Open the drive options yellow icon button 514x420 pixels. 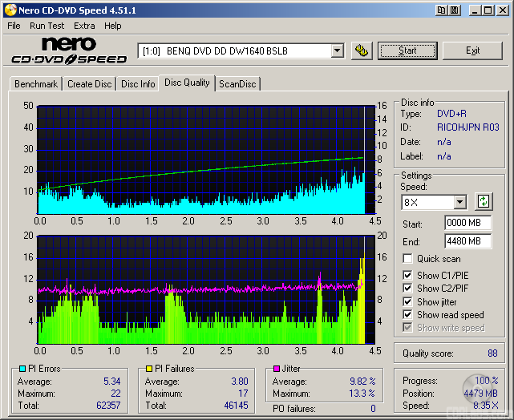click(x=362, y=50)
